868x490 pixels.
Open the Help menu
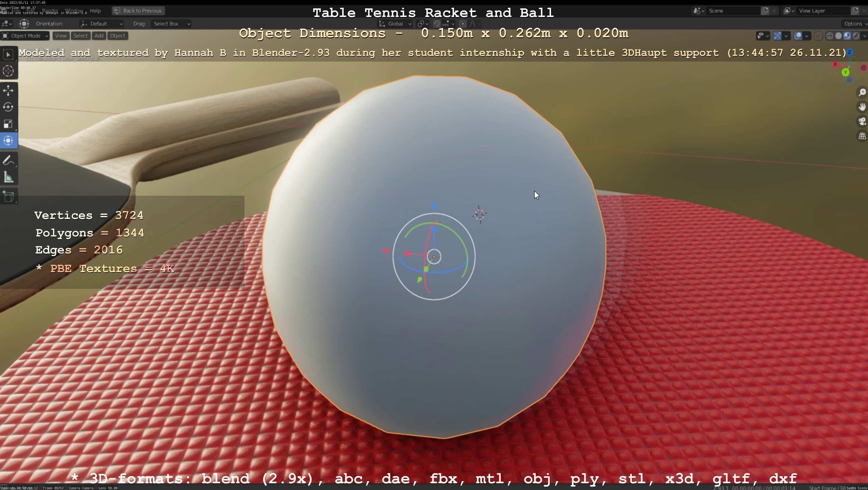pyautogui.click(x=95, y=11)
